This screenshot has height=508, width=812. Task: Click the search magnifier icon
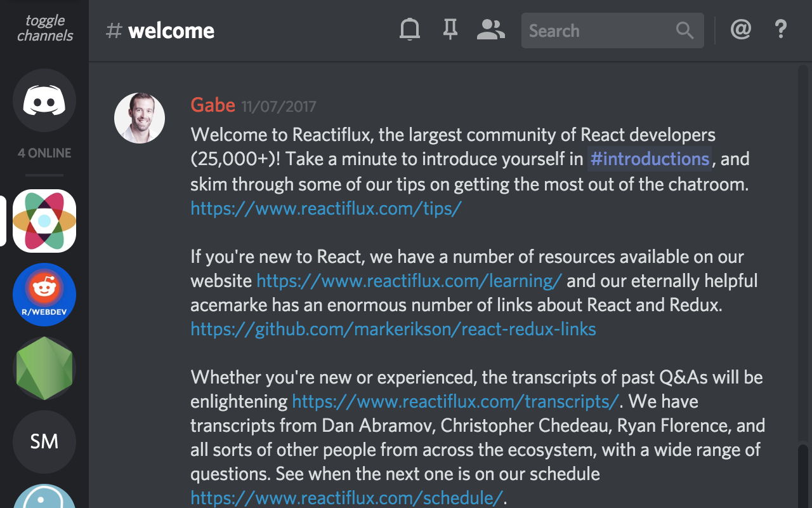click(685, 30)
